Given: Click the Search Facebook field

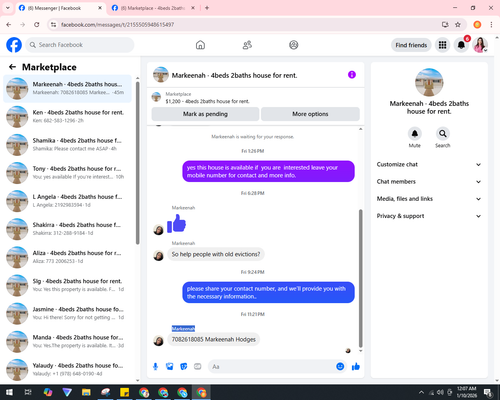Looking at the screenshot, I should point(80,45).
